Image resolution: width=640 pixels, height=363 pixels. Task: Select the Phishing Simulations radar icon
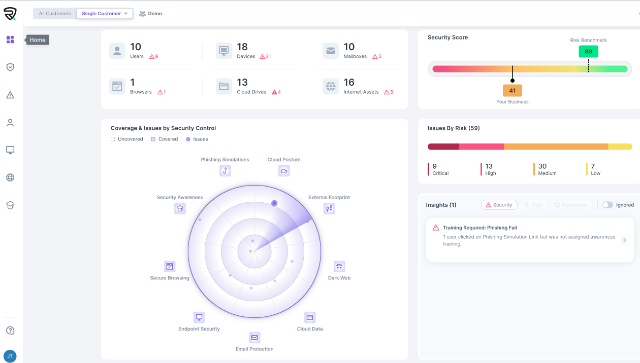(x=225, y=171)
